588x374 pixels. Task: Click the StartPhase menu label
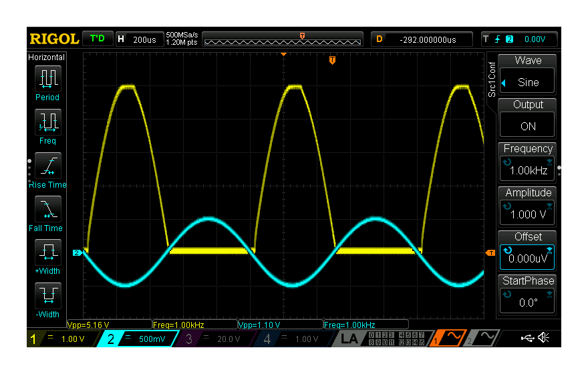click(x=528, y=280)
